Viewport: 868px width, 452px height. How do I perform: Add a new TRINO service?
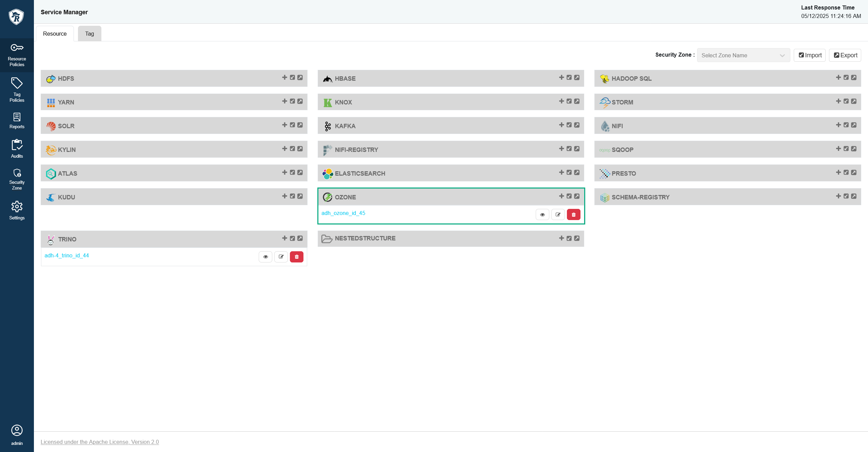[x=284, y=238]
